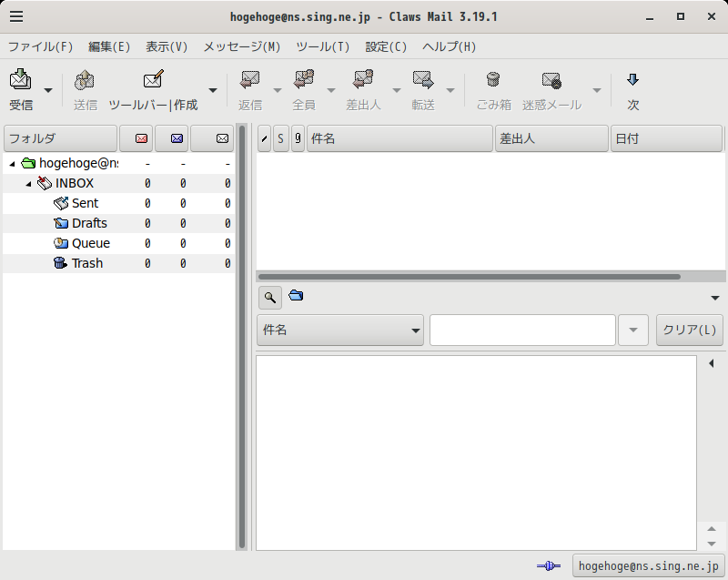
Task: Click the 返信 reply icon
Action: click(249, 80)
